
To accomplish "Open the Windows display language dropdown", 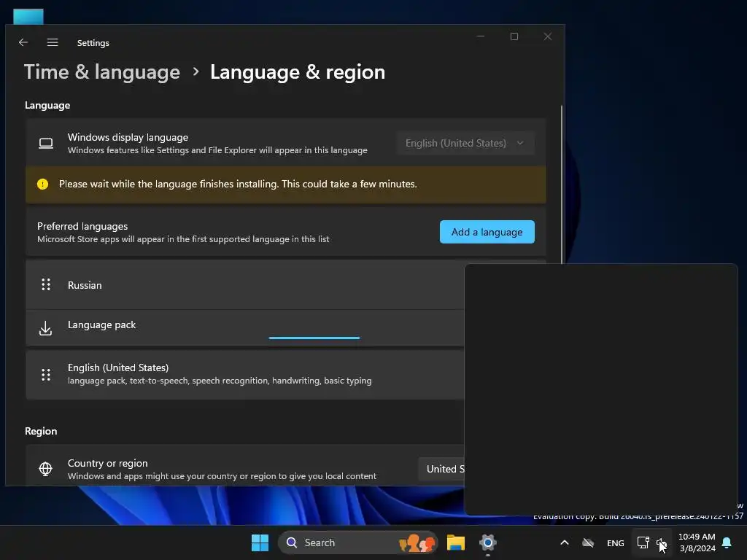I will (x=465, y=144).
